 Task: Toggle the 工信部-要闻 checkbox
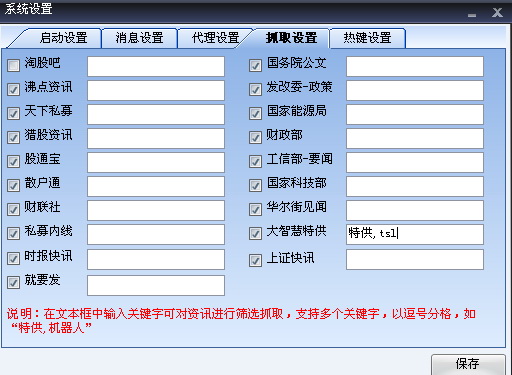tap(255, 161)
